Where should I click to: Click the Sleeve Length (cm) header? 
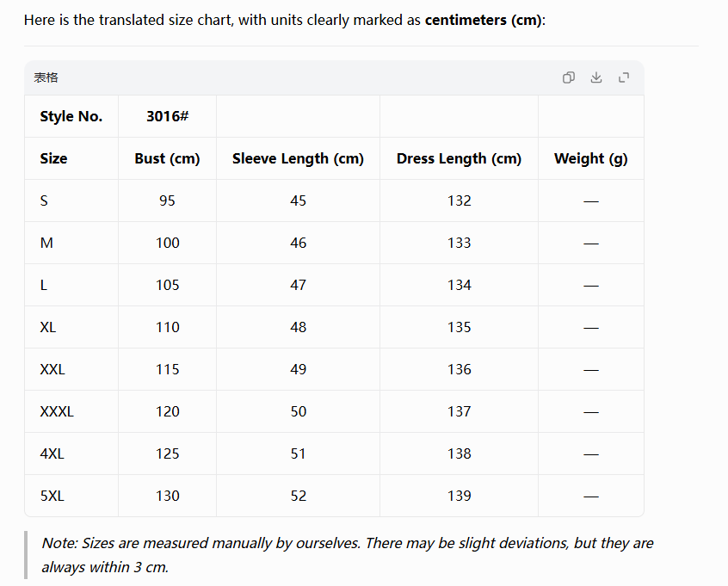(298, 158)
